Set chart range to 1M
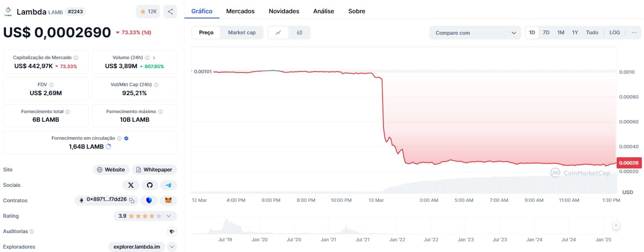This screenshot has width=644, height=252. [561, 33]
